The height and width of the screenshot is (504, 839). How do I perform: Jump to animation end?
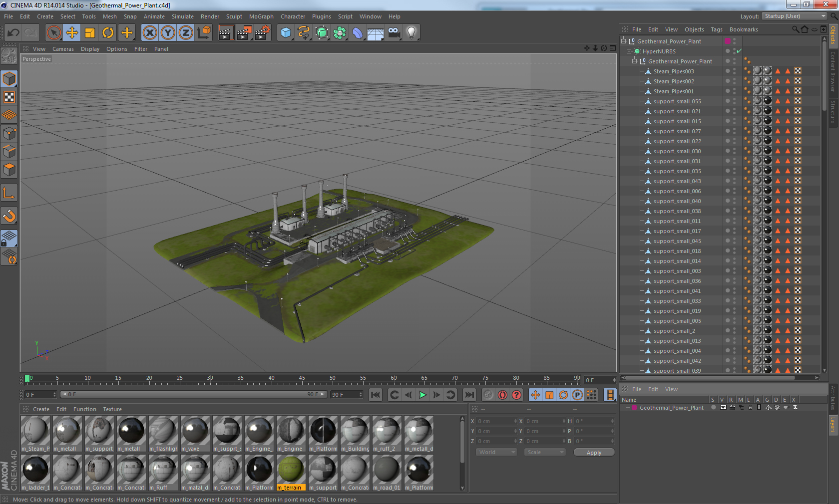click(x=469, y=395)
